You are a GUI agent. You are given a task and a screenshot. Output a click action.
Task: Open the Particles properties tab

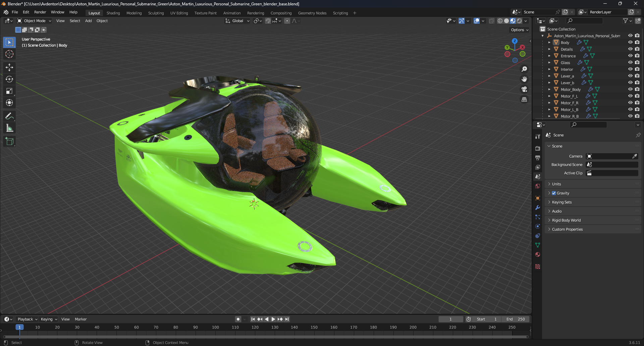tap(538, 217)
